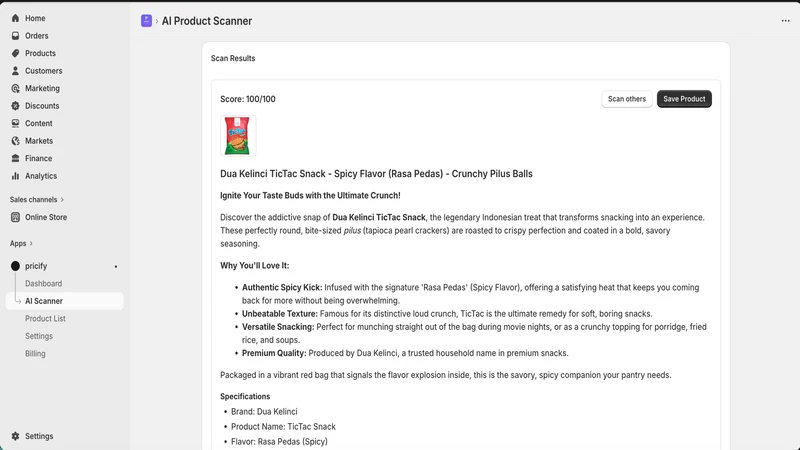This screenshot has height=450, width=800.
Task: Click the Dua Kelinci TicTac Snack product title
Action: (x=376, y=174)
